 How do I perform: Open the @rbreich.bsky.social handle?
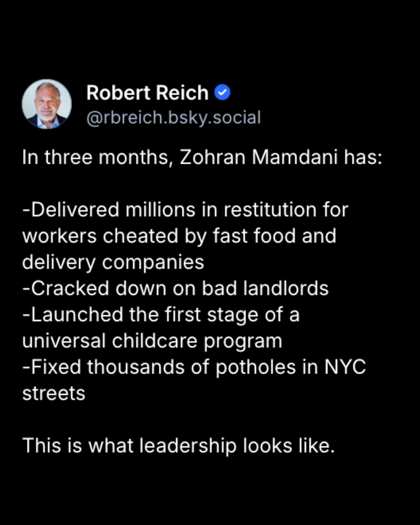(174, 118)
